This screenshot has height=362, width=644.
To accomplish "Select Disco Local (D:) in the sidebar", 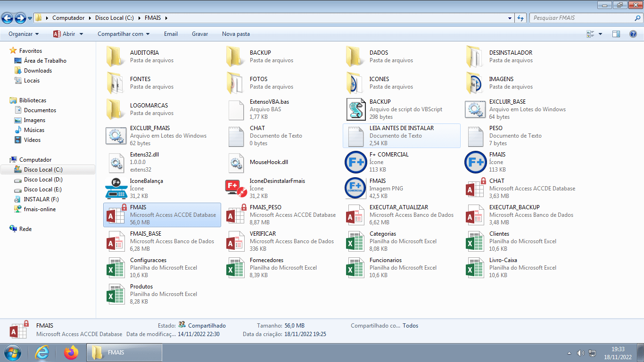I will [x=43, y=180].
